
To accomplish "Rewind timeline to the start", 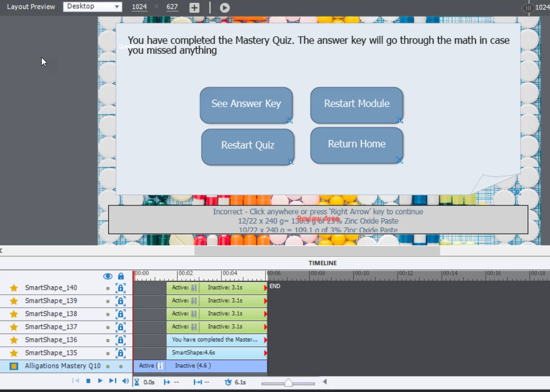I will (75, 381).
